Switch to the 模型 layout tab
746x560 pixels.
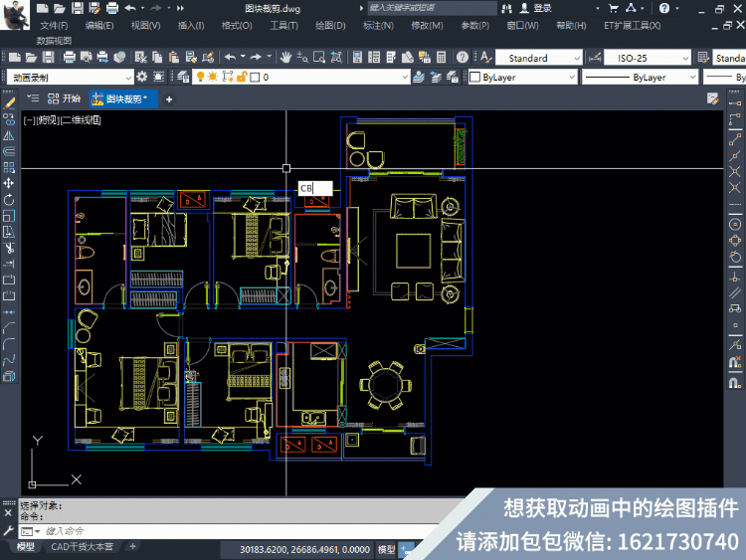point(25,547)
